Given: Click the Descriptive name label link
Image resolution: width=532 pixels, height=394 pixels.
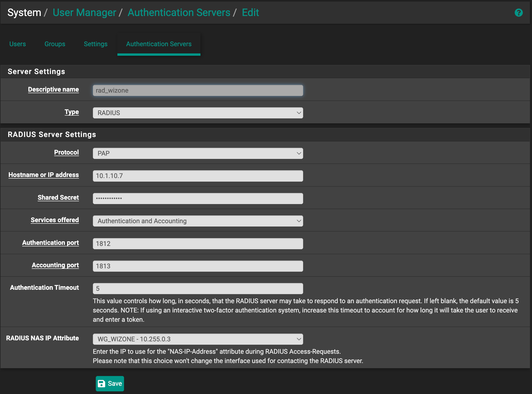Looking at the screenshot, I should pyautogui.click(x=53, y=90).
